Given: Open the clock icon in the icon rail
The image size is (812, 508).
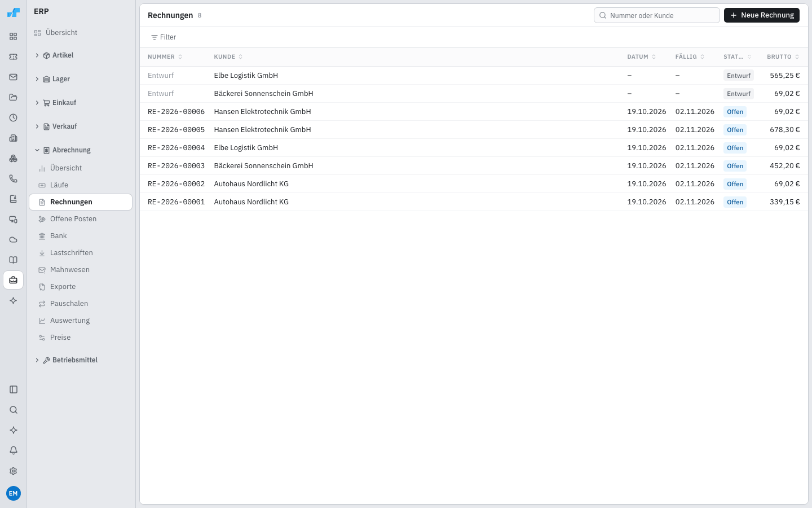Looking at the screenshot, I should 14,118.
